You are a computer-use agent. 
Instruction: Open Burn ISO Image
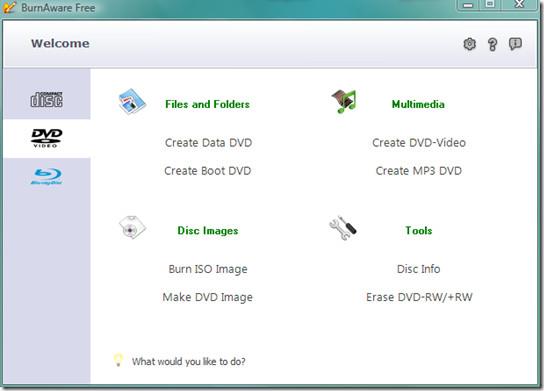tap(208, 269)
